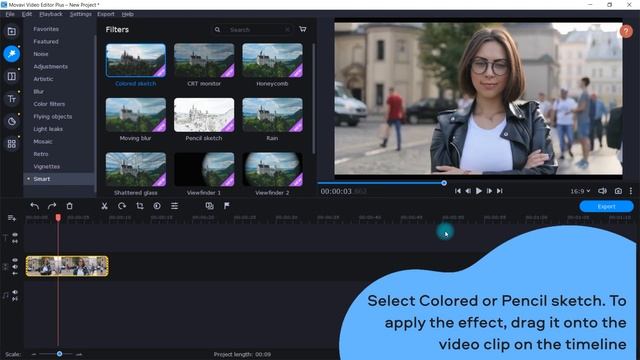Skip to beginning of the clip
The height and width of the screenshot is (360, 640).
coord(458,191)
